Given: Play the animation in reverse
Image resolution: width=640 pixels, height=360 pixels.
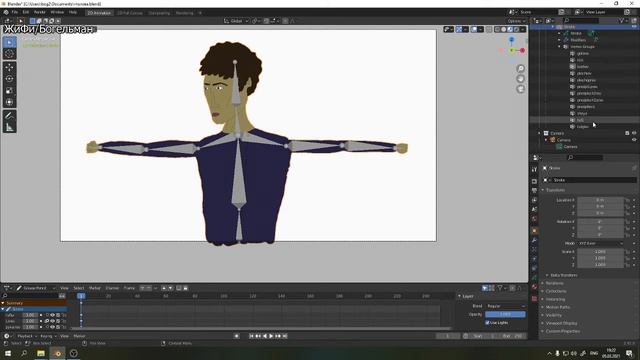Looking at the screenshot, I should [264, 336].
